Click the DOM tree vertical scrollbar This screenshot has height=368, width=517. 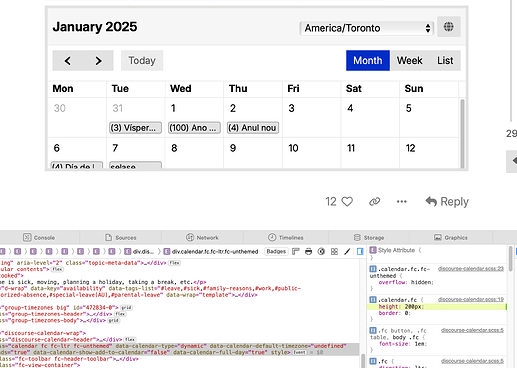click(x=362, y=361)
